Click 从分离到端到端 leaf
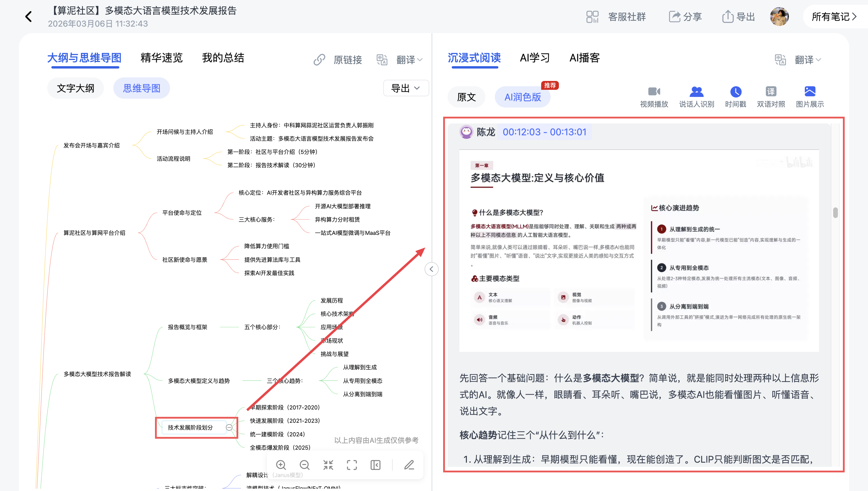 pos(363,394)
